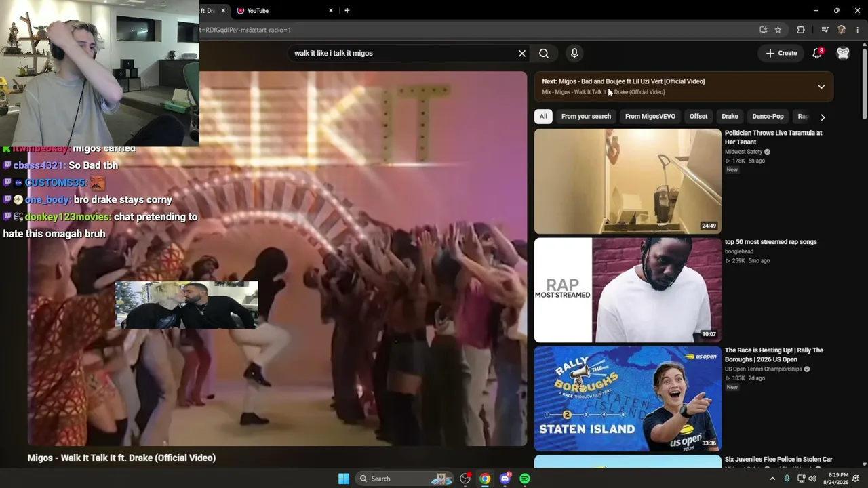Open Six Juveniles Flee Police video title
This screenshot has height=488, width=868.
coord(778,460)
